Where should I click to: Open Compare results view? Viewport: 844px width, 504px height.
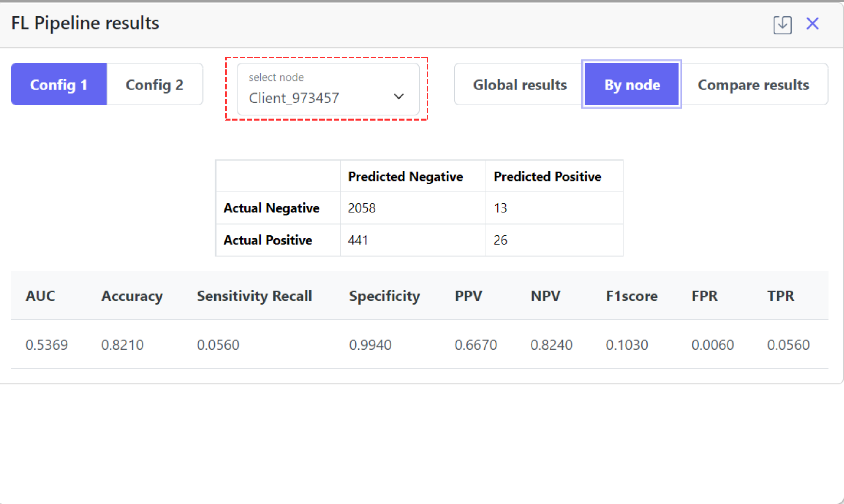click(753, 84)
